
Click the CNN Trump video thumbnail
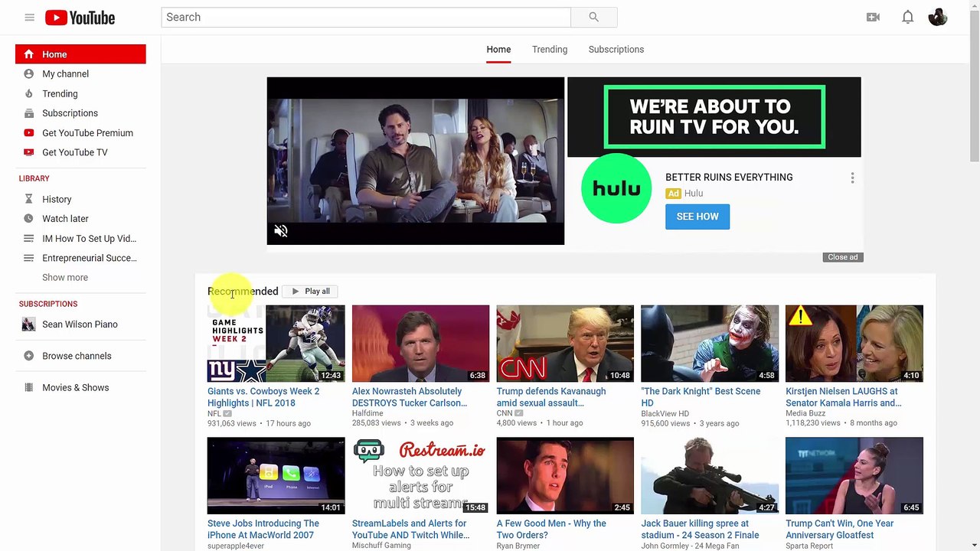point(565,344)
